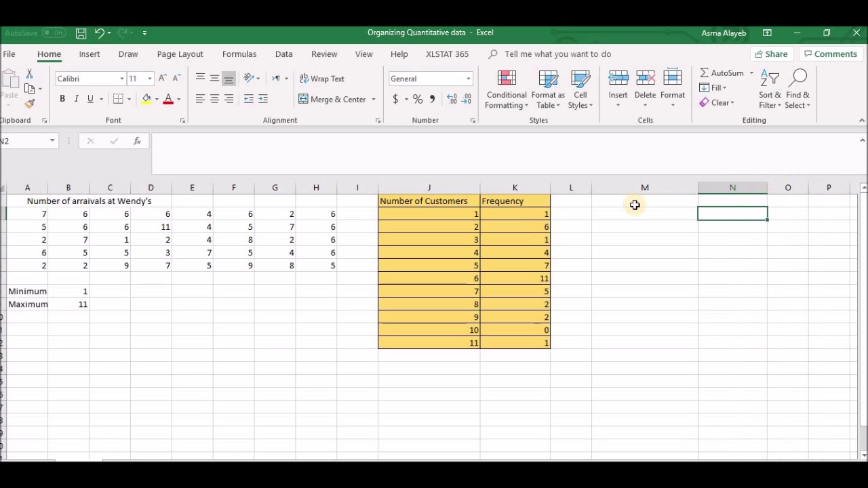The width and height of the screenshot is (868, 488).
Task: Click Tell me what you want to do
Action: (x=557, y=54)
